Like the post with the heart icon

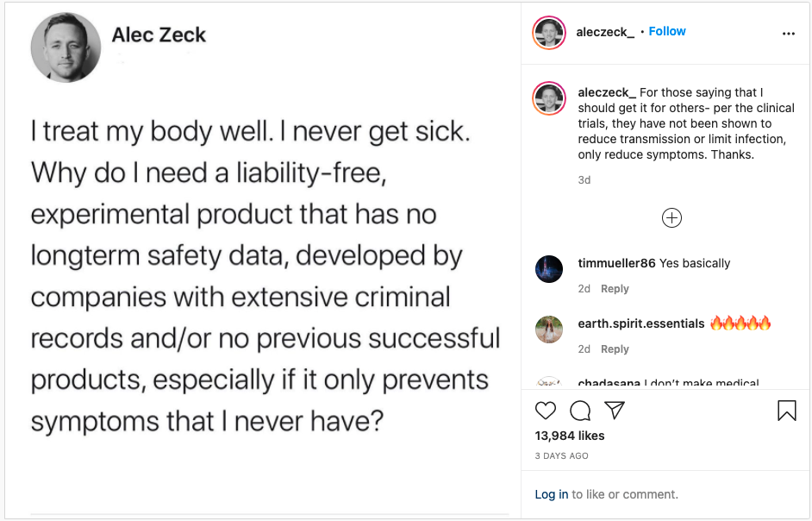click(546, 411)
